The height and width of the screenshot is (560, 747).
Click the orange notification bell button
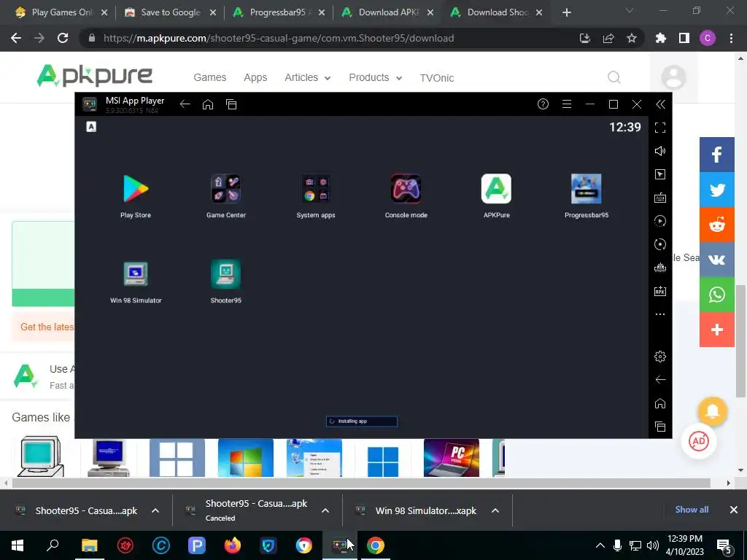pyautogui.click(x=712, y=411)
